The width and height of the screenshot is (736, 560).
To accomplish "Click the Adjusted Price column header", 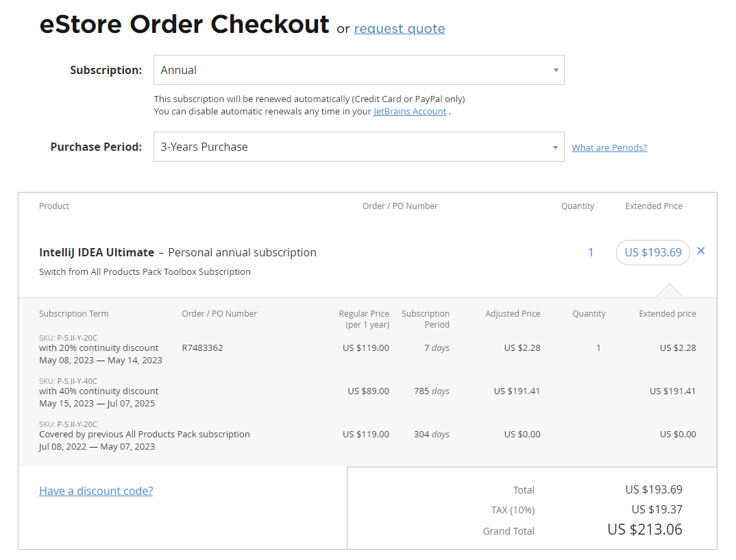I will point(513,313).
